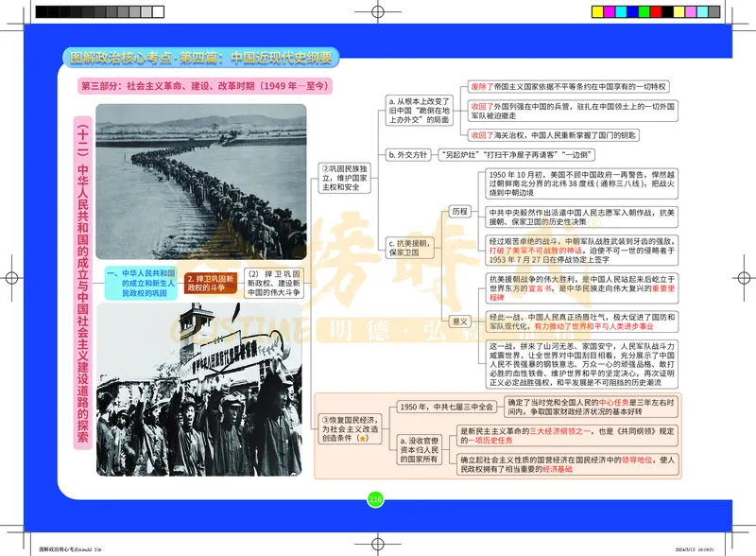Click the blue 中华人民共和国的成立 heading box
The width and height of the screenshot is (756, 556).
point(144,280)
